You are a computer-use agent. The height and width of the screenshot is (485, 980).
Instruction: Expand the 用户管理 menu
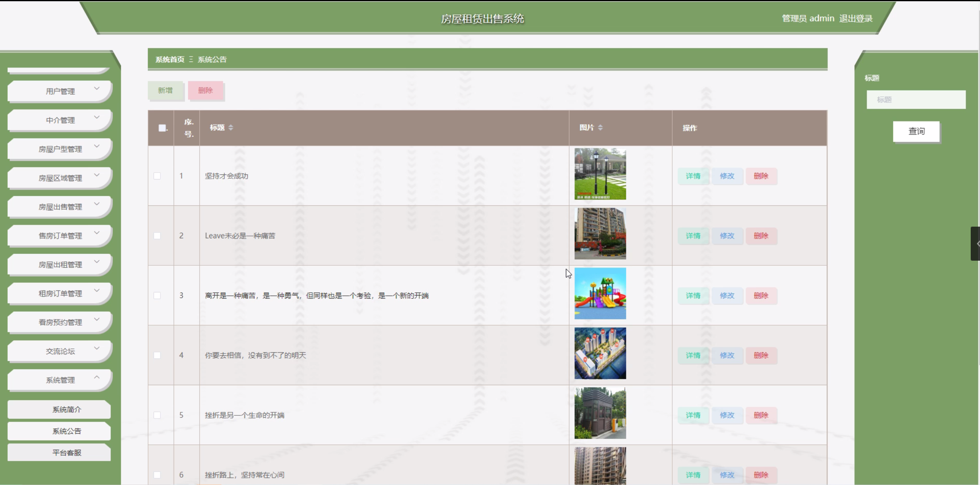coord(60,91)
